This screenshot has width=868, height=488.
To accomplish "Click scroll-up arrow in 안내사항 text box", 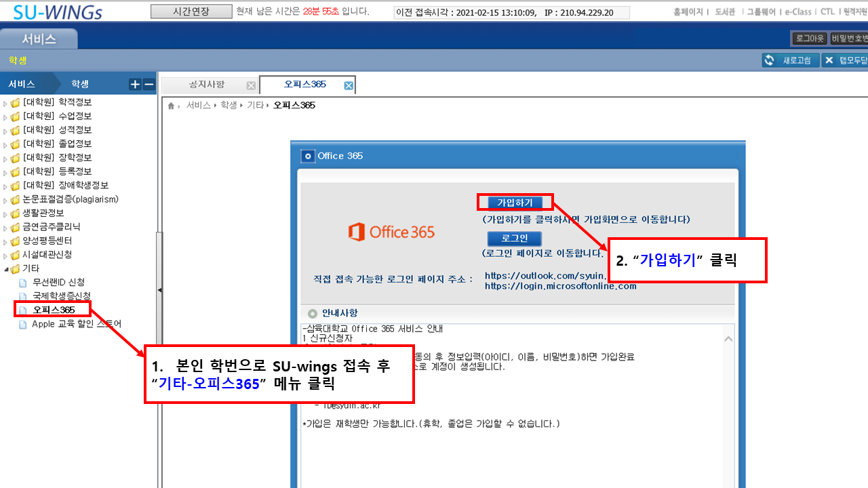I will click(728, 339).
